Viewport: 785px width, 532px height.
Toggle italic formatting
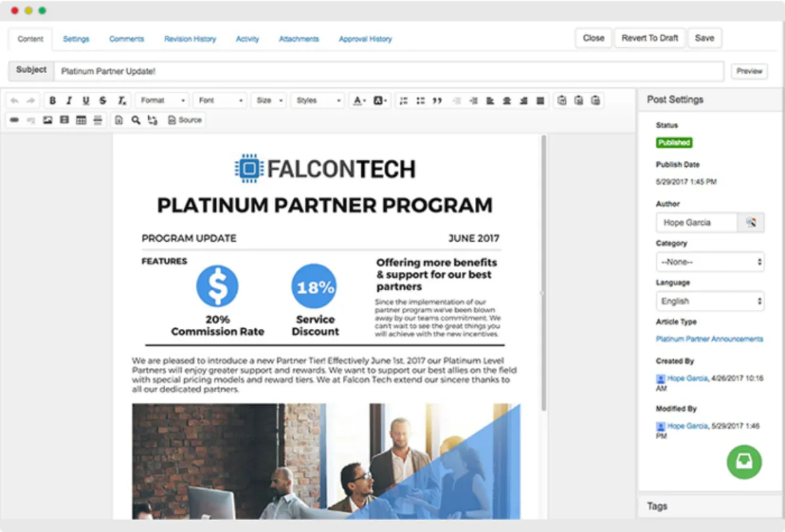click(x=69, y=101)
